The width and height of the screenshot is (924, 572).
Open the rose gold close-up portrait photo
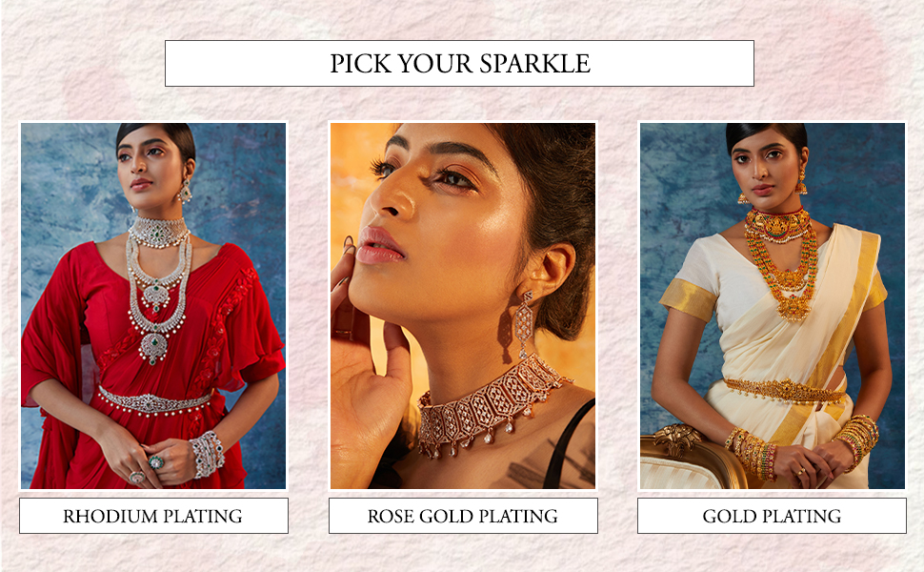463,305
